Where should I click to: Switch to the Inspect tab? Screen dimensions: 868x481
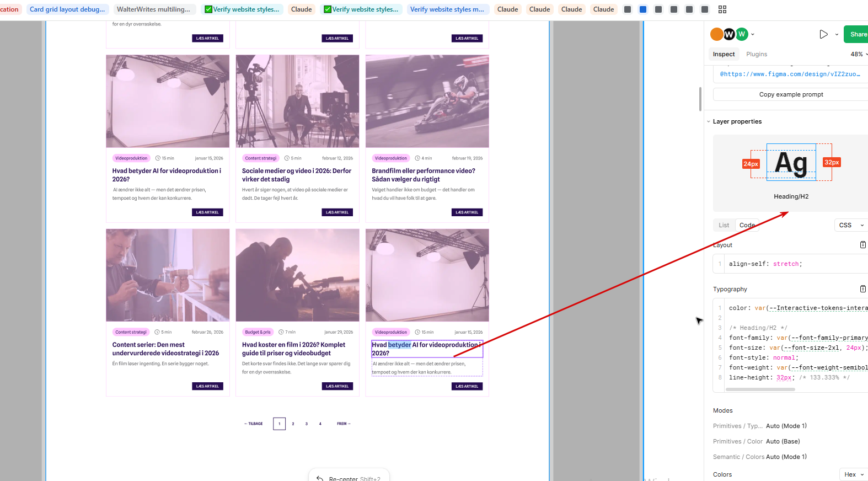click(x=724, y=54)
